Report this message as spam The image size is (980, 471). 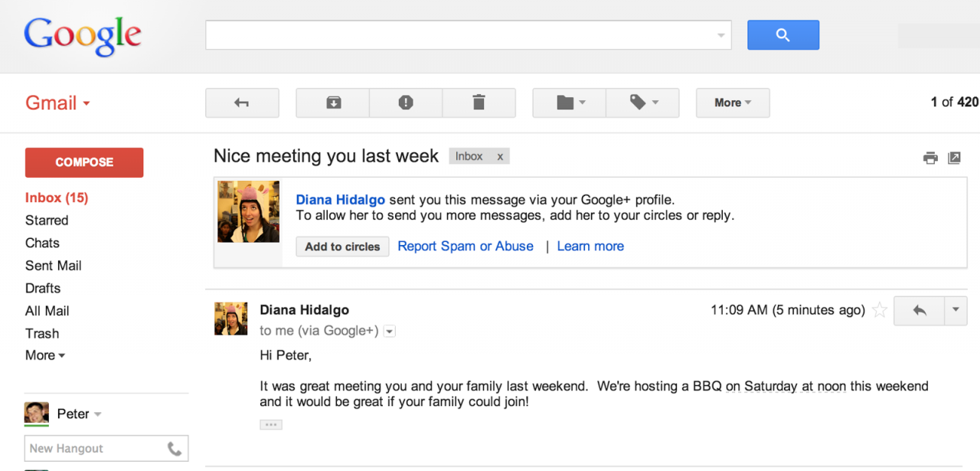point(405,102)
